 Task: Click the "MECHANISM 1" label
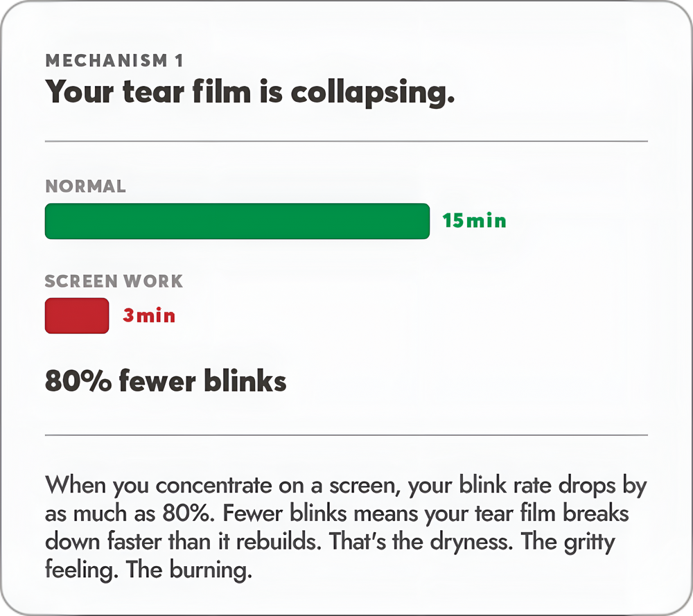point(114,60)
